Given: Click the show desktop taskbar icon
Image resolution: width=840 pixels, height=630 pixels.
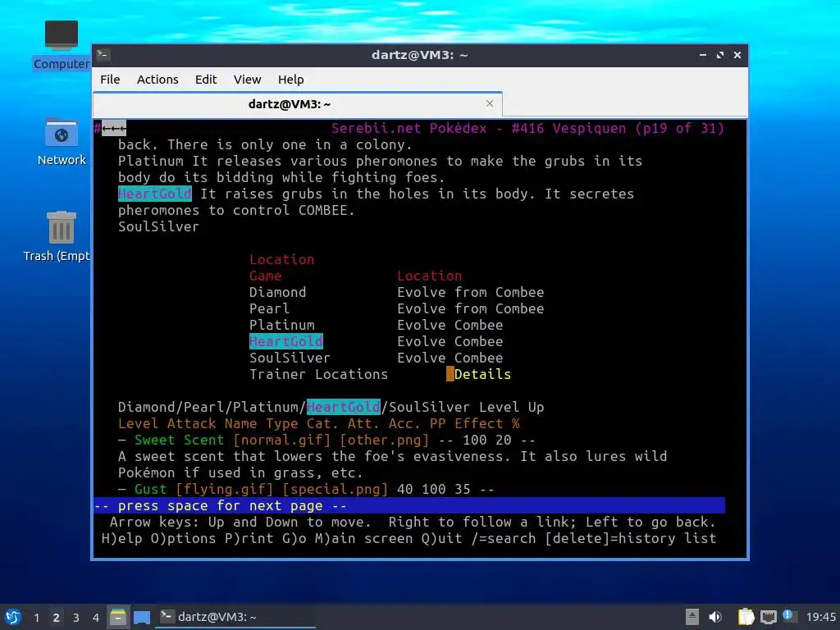Looking at the screenshot, I should (142, 617).
